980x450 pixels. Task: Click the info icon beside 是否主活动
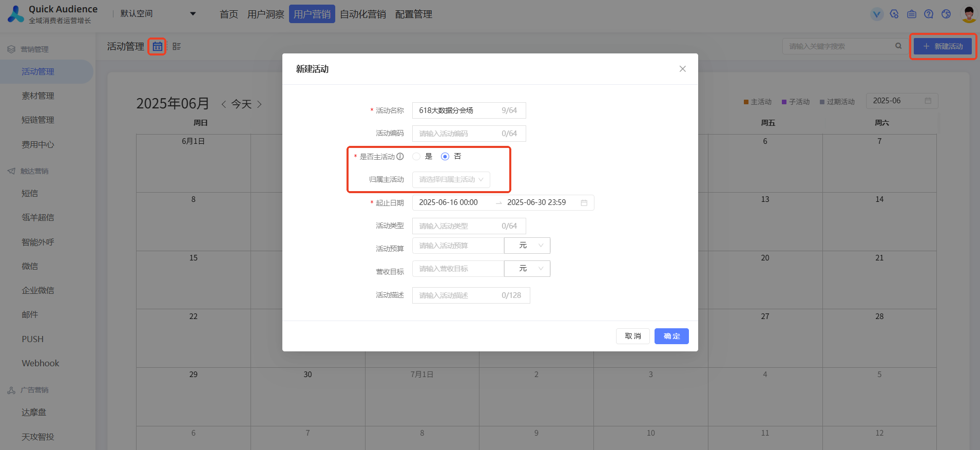click(400, 157)
